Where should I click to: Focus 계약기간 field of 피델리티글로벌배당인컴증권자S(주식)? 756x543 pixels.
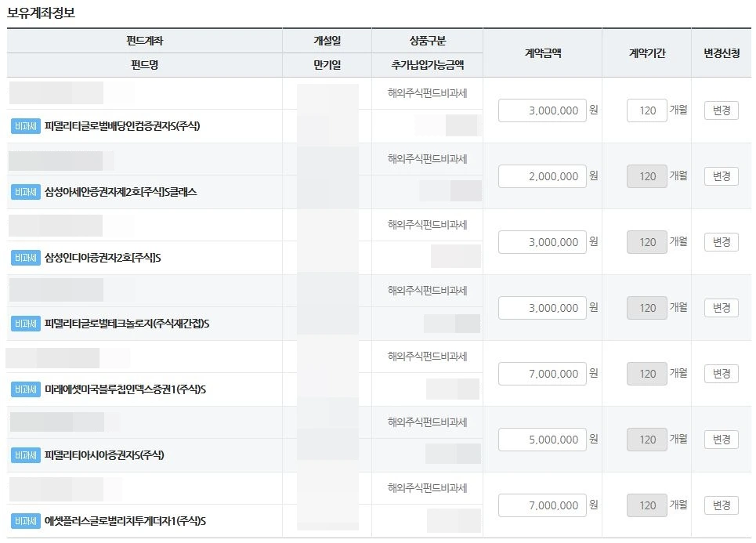point(647,110)
